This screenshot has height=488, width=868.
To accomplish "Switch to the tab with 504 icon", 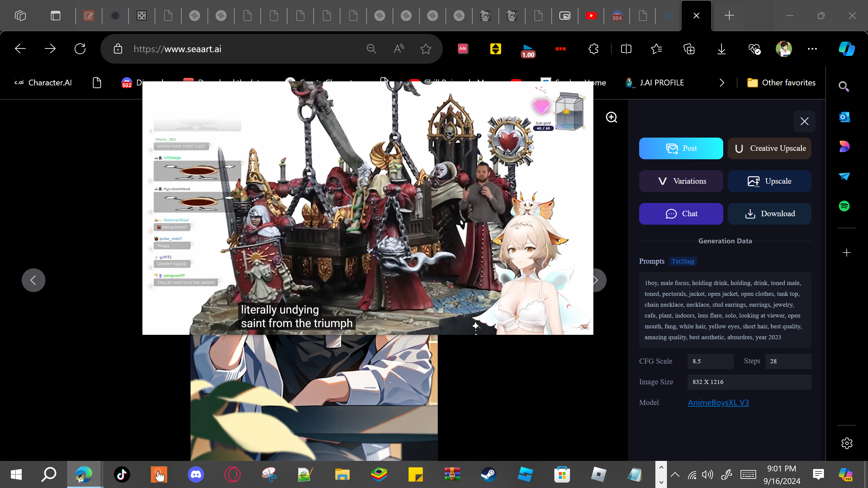I will coord(617,16).
